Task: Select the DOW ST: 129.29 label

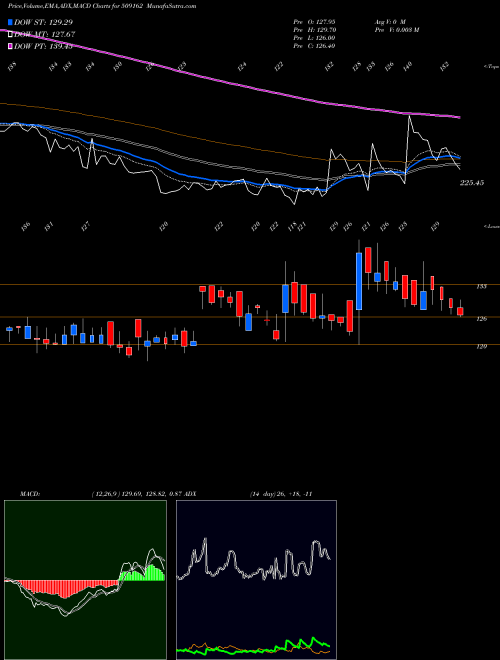Action: [x=44, y=22]
